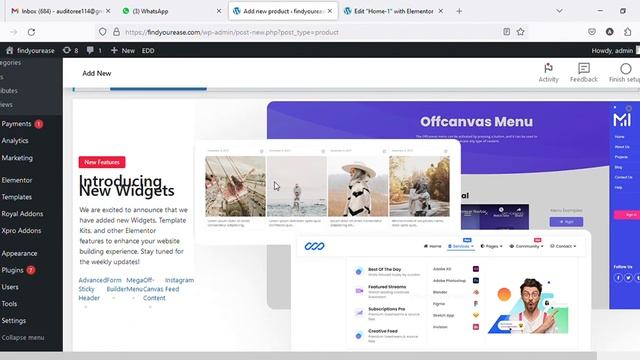Expand the Community dropdown in preview menu

(526, 246)
